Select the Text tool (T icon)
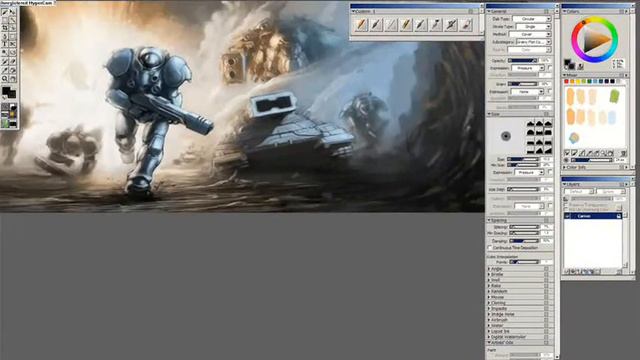This screenshot has width=640, height=360. [x=5, y=44]
